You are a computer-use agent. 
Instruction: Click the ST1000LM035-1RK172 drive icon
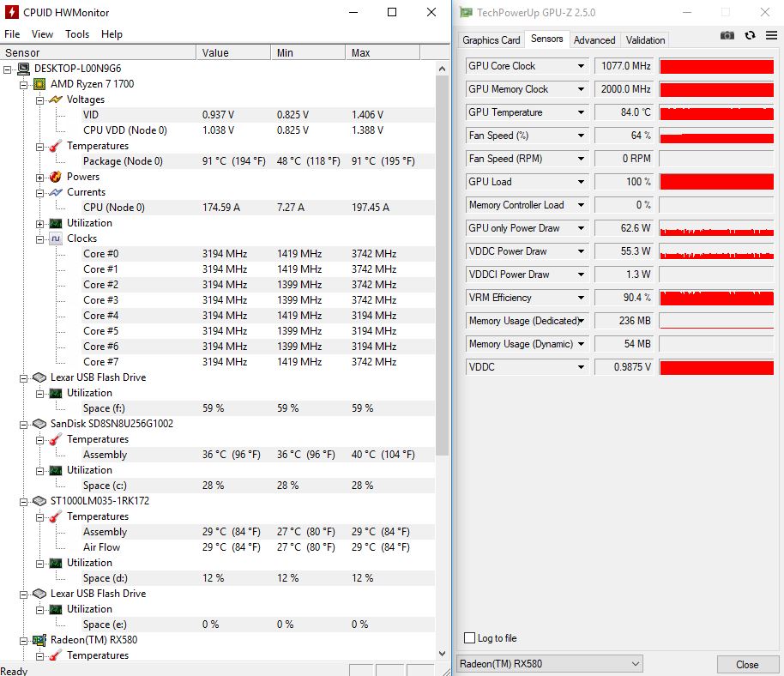pos(39,501)
